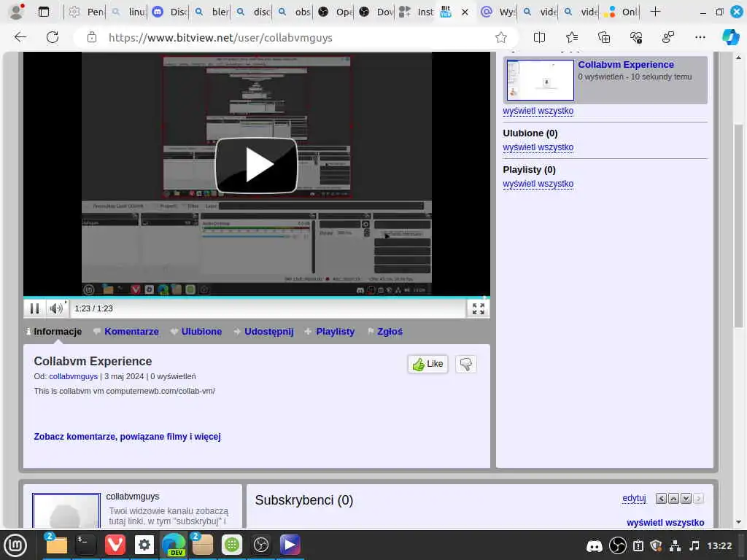The image size is (747, 560).
Task: Open the Favorites list in toolbar
Action: (x=572, y=37)
